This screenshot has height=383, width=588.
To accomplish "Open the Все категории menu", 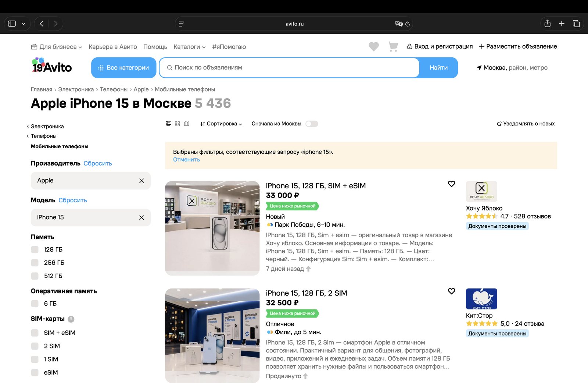I will (124, 68).
